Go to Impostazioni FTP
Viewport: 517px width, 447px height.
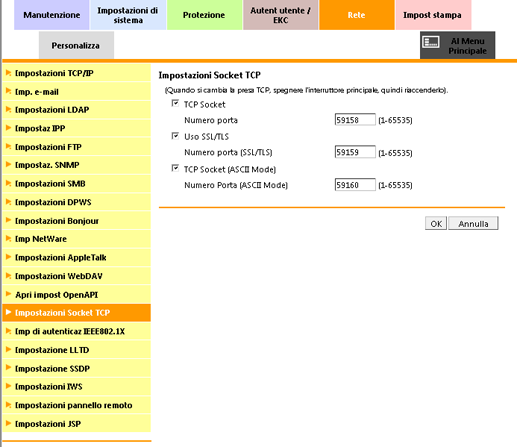coord(76,147)
